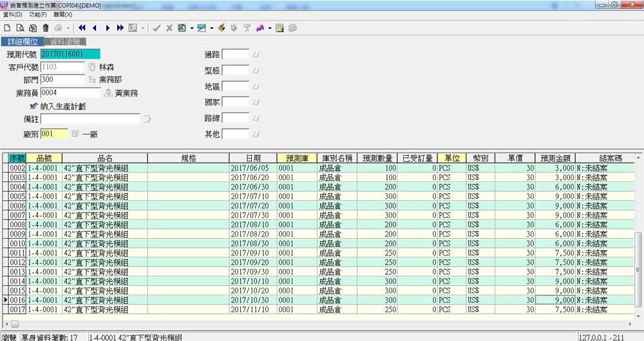The image size is (644, 341).
Task: Open the 通路 field lookup button
Action: pyautogui.click(x=256, y=55)
